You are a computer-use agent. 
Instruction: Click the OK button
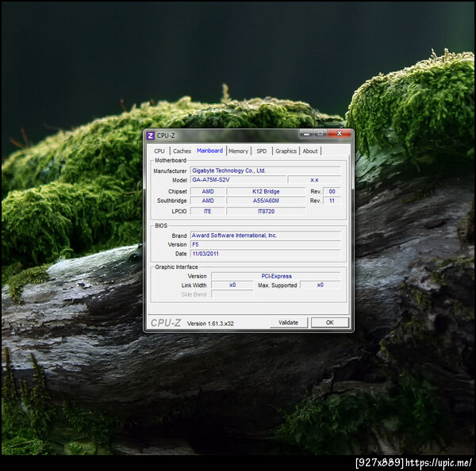330,323
